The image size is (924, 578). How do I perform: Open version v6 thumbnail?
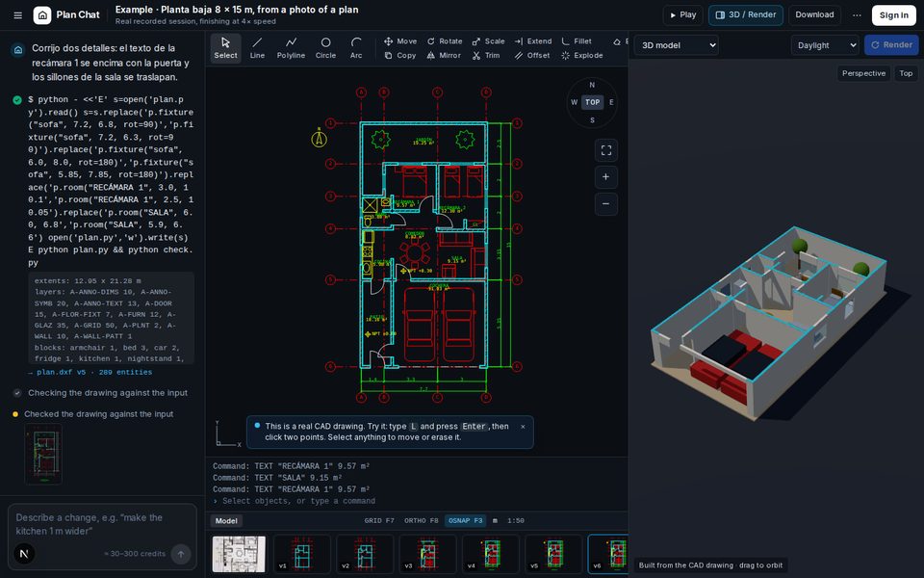(608, 554)
